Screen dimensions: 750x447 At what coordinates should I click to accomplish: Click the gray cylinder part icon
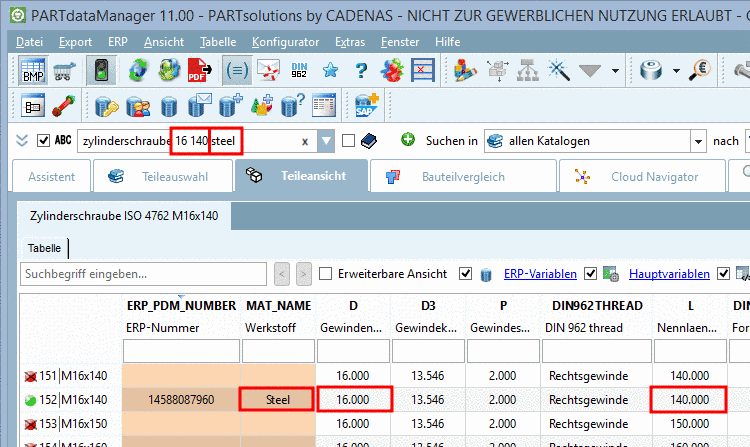[651, 71]
